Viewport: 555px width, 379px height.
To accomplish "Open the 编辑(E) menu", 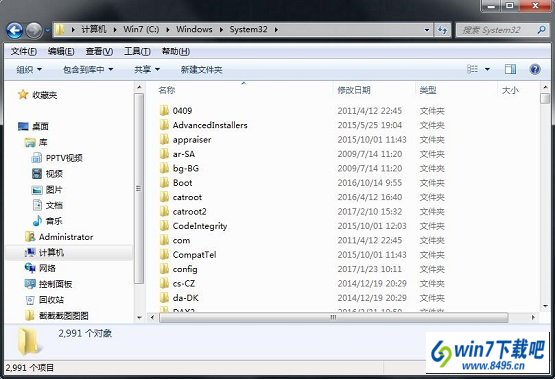I will click(61, 52).
